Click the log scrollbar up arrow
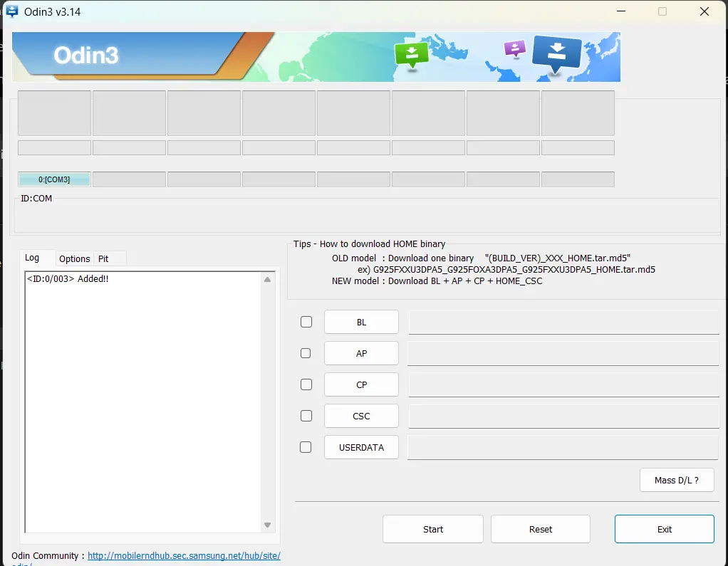 coord(267,280)
